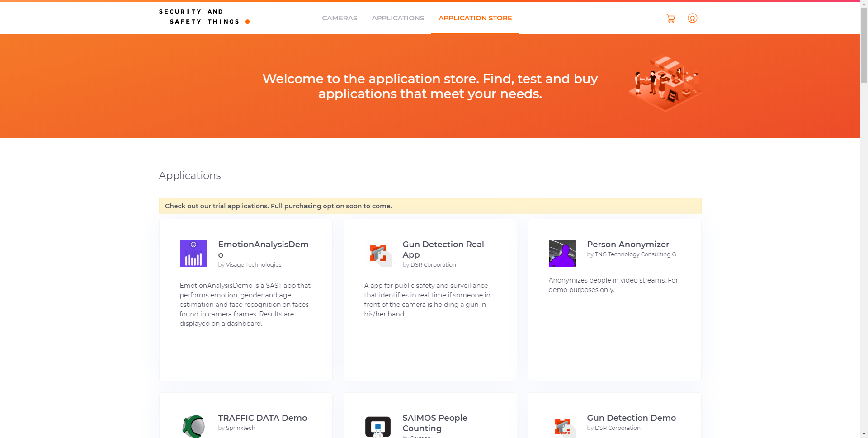The image size is (868, 438).
Task: Open the Gun Detection Demo title
Action: tap(631, 418)
